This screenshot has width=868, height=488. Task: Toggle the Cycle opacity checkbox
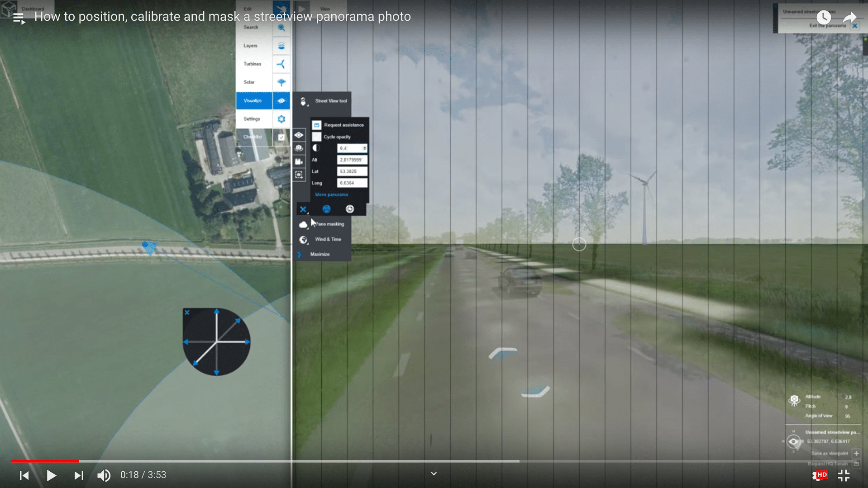coord(317,137)
